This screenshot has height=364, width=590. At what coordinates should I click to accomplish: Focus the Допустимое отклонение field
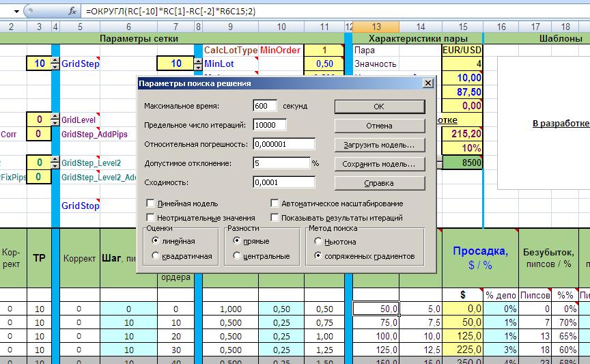coord(281,163)
